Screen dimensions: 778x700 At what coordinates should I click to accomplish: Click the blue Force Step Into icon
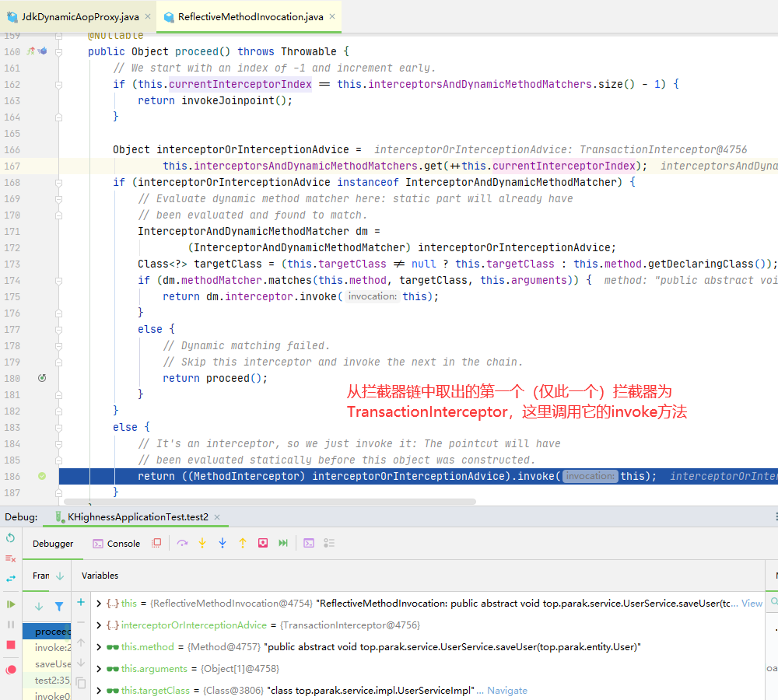[223, 543]
